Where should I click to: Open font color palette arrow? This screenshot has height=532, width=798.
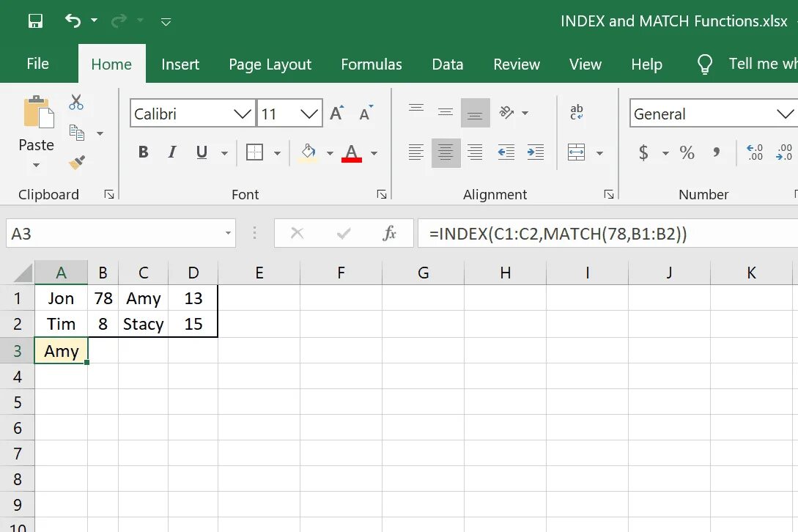click(x=374, y=152)
